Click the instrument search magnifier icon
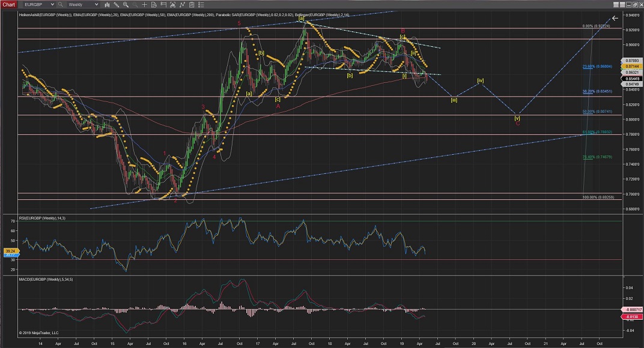The width and height of the screenshot is (644, 348). [x=60, y=5]
